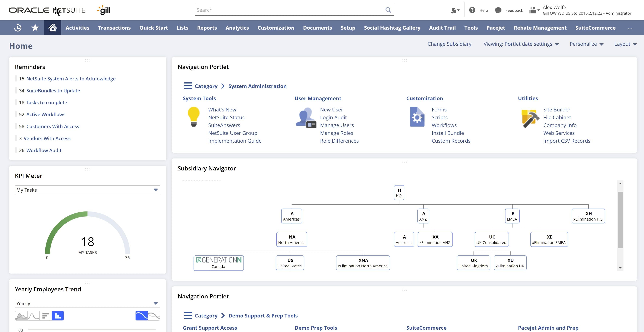Viewport: 644px width, 332px height.
Task: Click Subsidiary Navigator scroll up arrow
Action: (620, 184)
